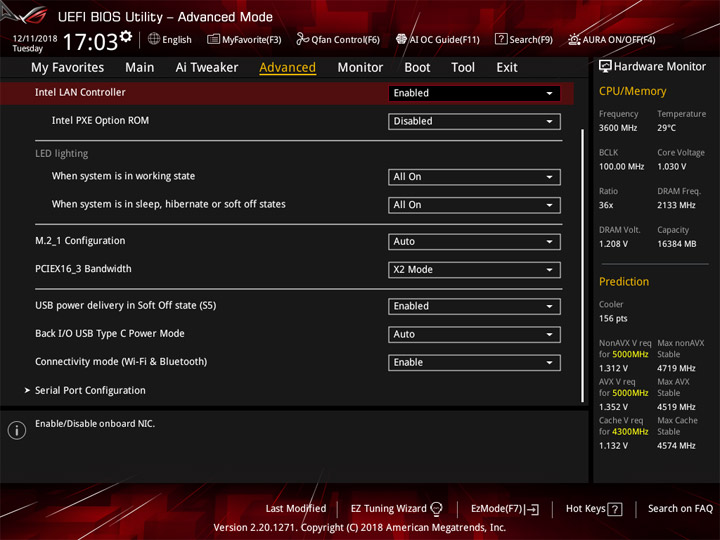Open M.2_1 Configuration dropdown
720x540 pixels.
[474, 242]
